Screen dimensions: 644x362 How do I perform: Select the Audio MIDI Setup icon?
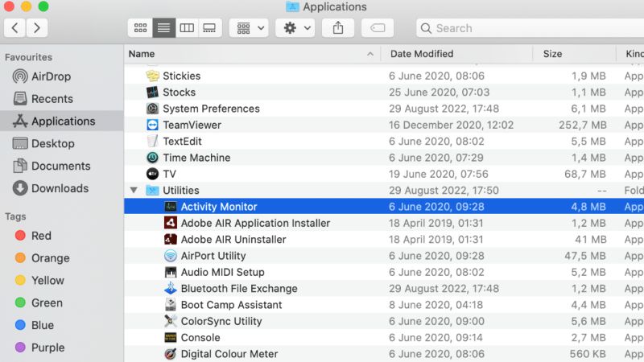(x=171, y=272)
